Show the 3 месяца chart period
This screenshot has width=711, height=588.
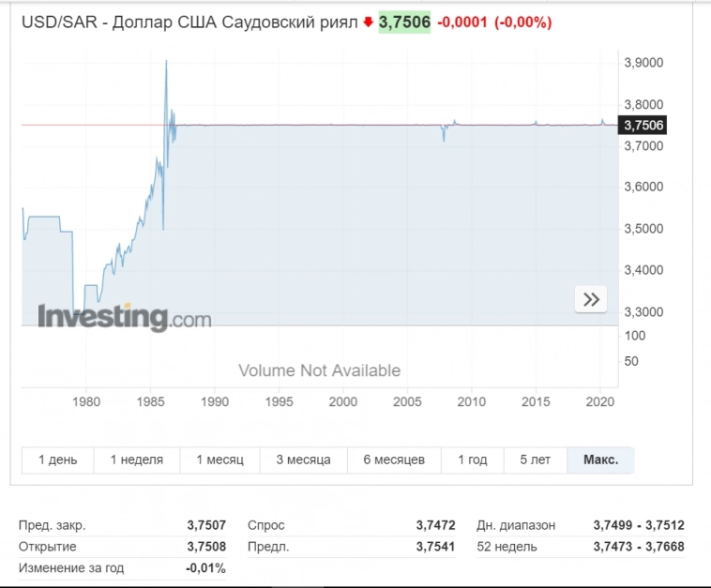click(x=303, y=460)
